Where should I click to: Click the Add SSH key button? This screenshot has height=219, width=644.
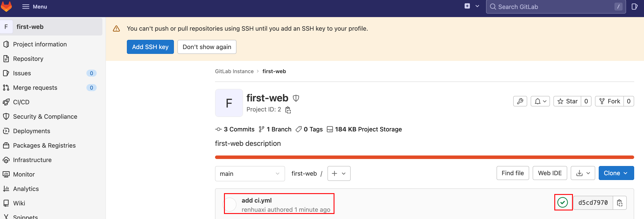point(150,47)
